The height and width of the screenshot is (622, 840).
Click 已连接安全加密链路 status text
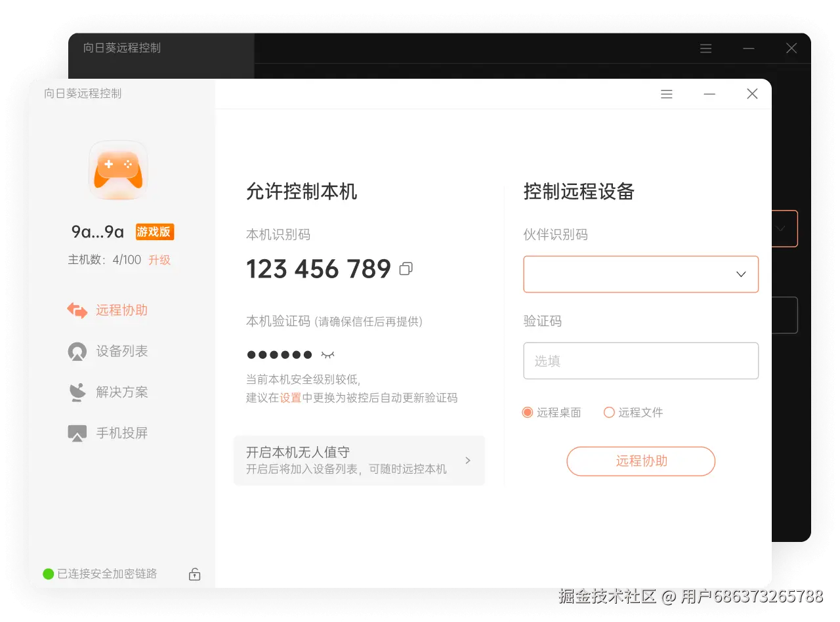[x=107, y=574]
